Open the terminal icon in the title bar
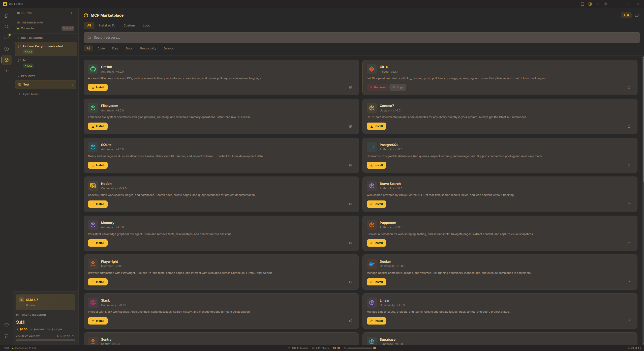Screen dimensions: 644x351 pos(598,4)
